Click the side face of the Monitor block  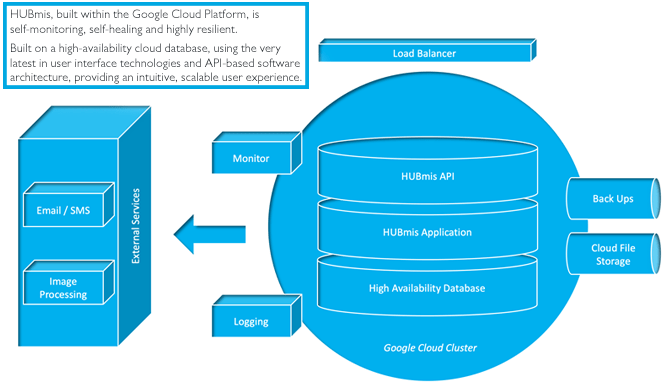tap(296, 152)
